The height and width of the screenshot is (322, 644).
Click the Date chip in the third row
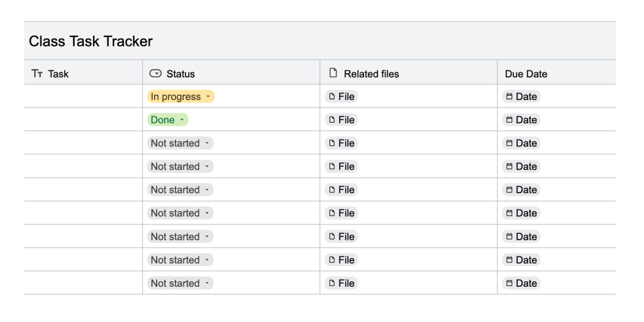click(521, 143)
